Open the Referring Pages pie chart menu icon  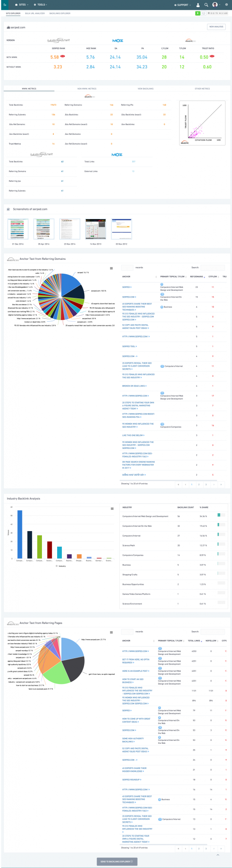[111, 633]
